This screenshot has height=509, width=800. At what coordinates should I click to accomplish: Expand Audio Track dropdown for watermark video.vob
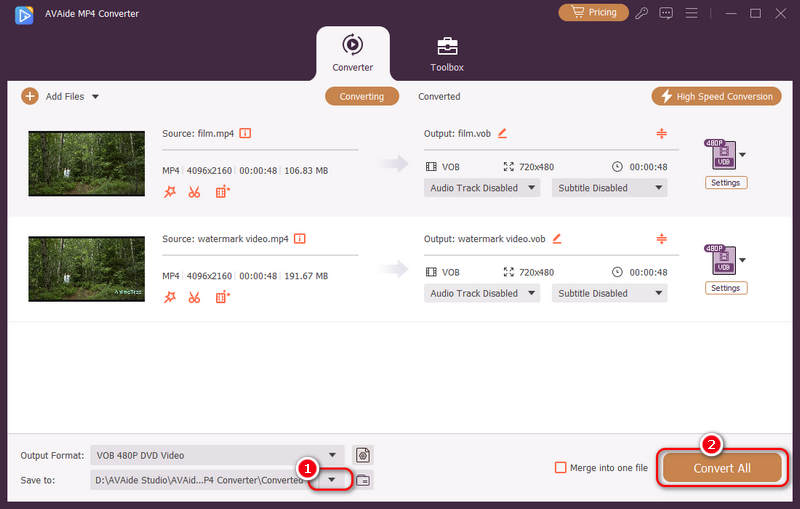coord(482,293)
